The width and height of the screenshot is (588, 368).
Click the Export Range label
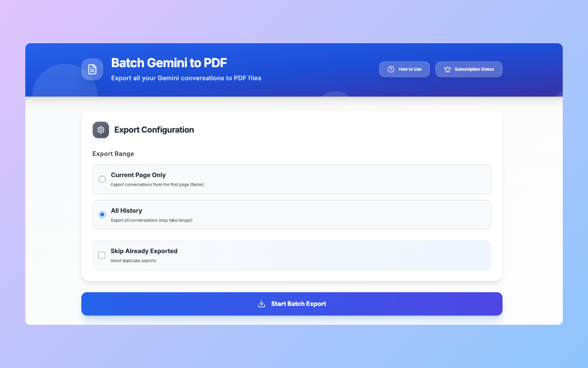pos(113,154)
